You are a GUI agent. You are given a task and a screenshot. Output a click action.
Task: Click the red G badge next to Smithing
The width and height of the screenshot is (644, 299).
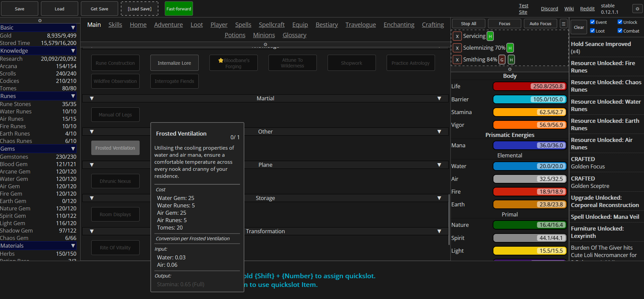(502, 60)
